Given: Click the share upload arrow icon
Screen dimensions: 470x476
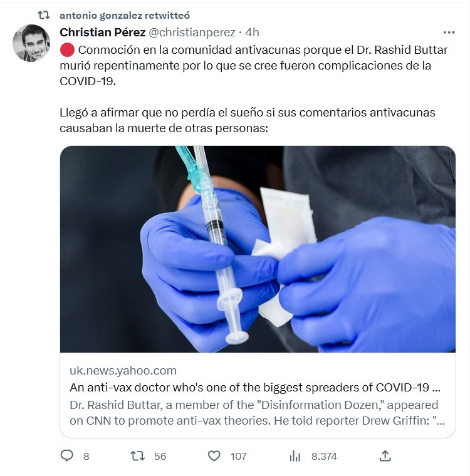Looking at the screenshot, I should point(385,456).
